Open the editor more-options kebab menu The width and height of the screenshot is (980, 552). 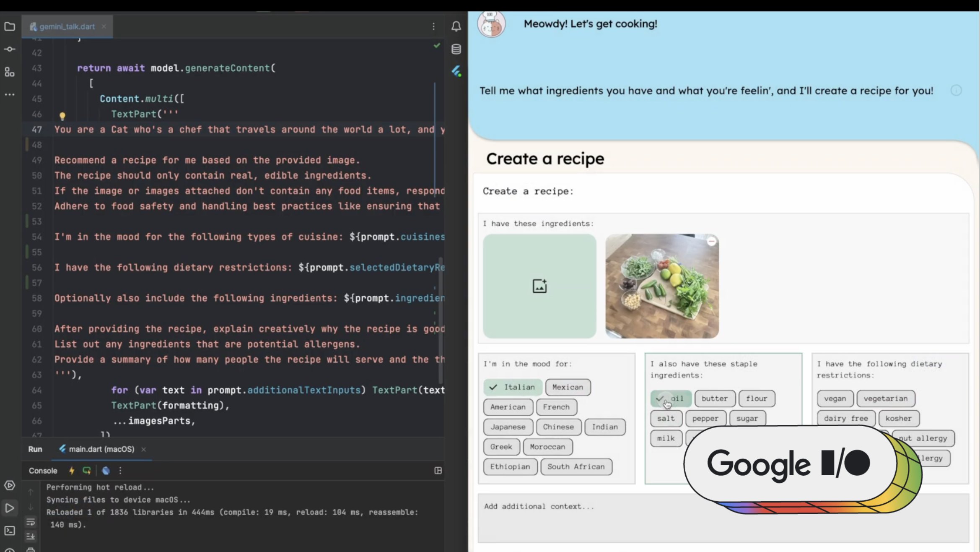click(x=434, y=26)
